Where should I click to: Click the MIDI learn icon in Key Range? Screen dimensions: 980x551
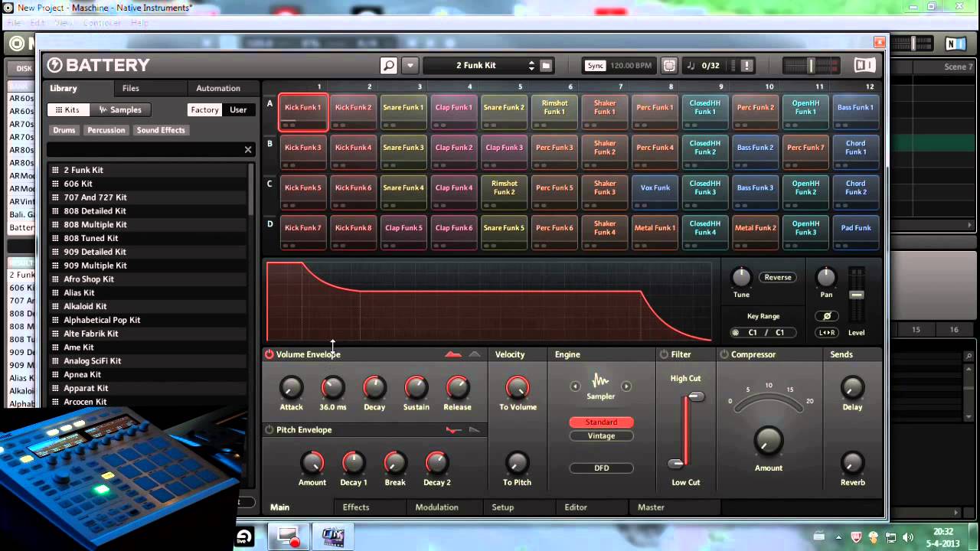pos(736,333)
